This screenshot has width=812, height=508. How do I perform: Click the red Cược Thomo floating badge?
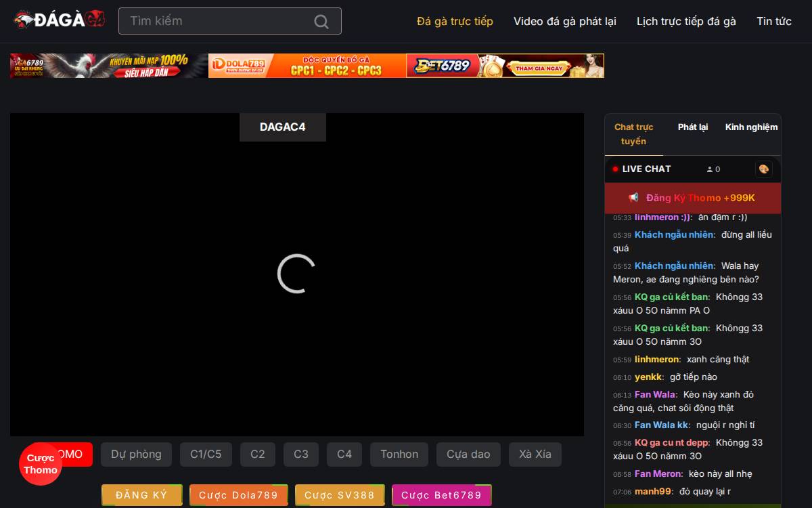coord(41,464)
